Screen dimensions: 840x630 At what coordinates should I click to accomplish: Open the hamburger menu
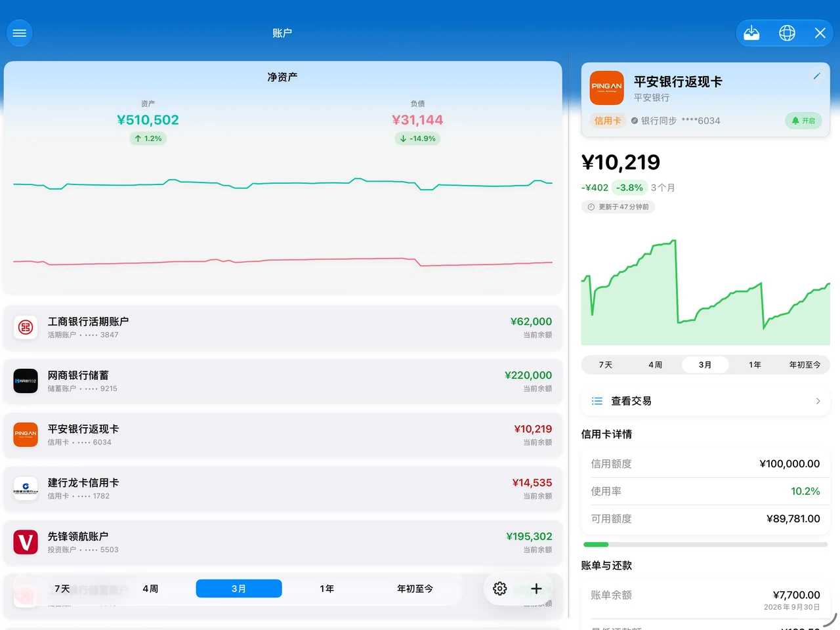coord(20,33)
